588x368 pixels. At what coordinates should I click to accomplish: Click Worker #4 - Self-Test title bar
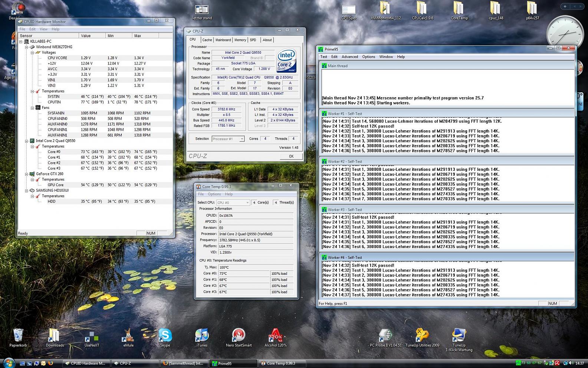click(447, 257)
